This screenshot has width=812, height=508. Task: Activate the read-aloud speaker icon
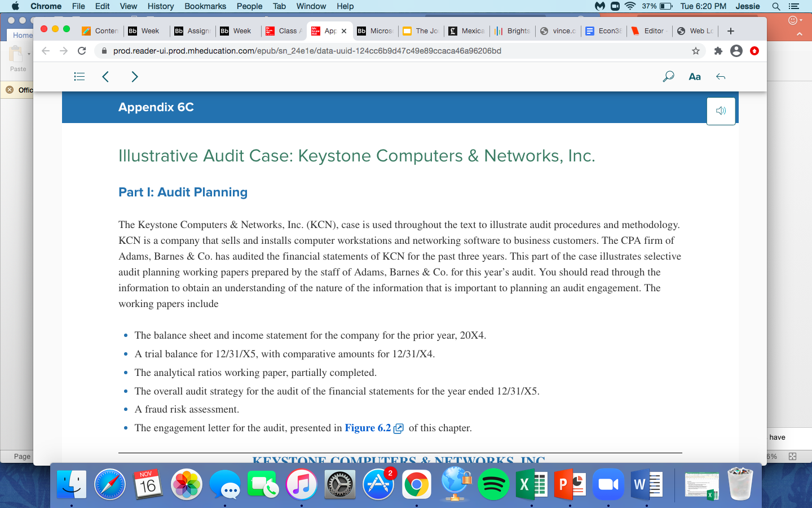tap(721, 111)
